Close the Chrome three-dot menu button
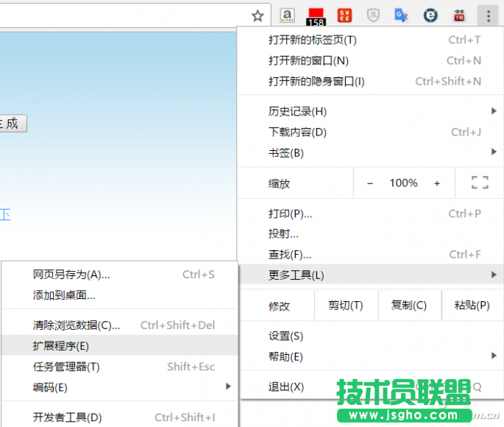 [489, 15]
